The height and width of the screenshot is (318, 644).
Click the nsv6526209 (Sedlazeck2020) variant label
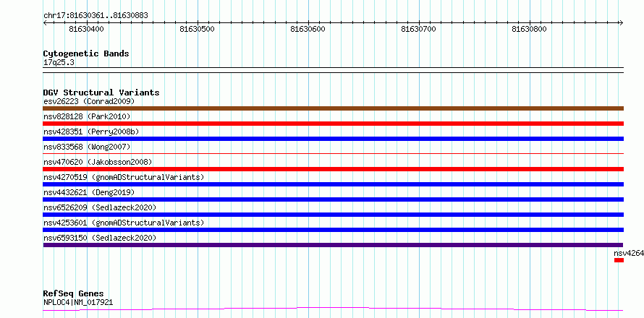[100, 207]
